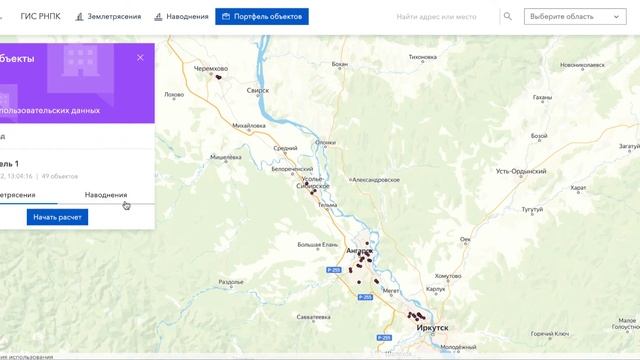This screenshot has height=360, width=640.
Task: Open the Наводнения section in top bar
Action: (x=181, y=17)
